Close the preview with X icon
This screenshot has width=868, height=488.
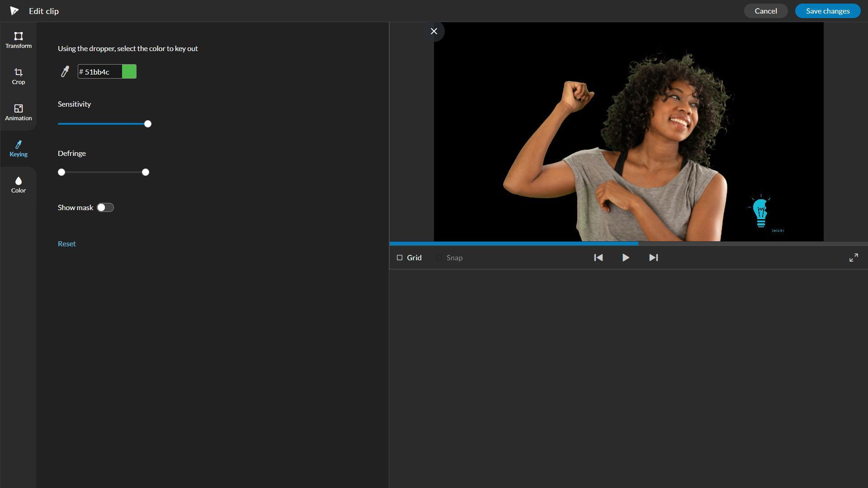[x=434, y=31]
